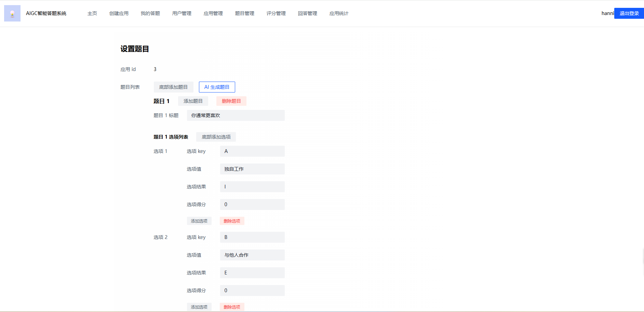The width and height of the screenshot is (644, 312).
Task: Click the 选项 2 选项得分 field
Action: click(252, 290)
